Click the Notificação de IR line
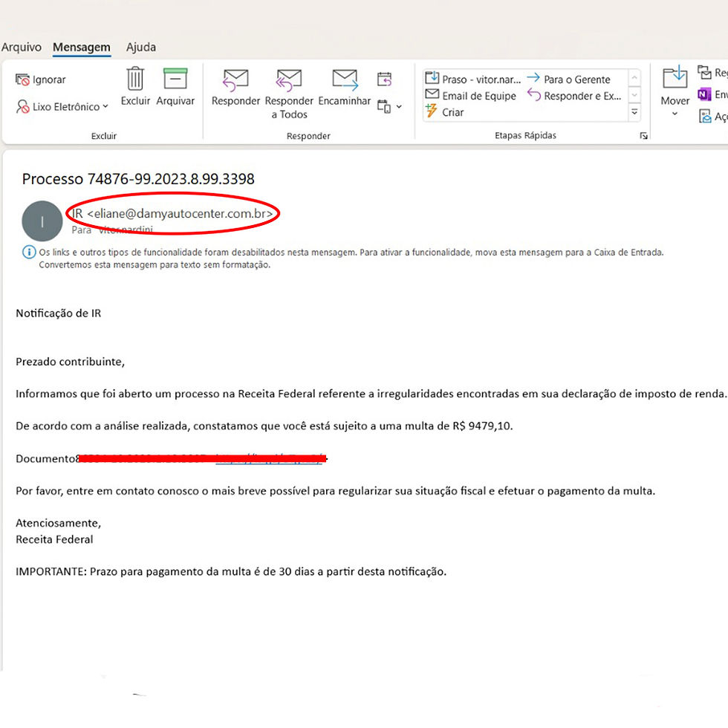728x728 pixels. pyautogui.click(x=59, y=313)
